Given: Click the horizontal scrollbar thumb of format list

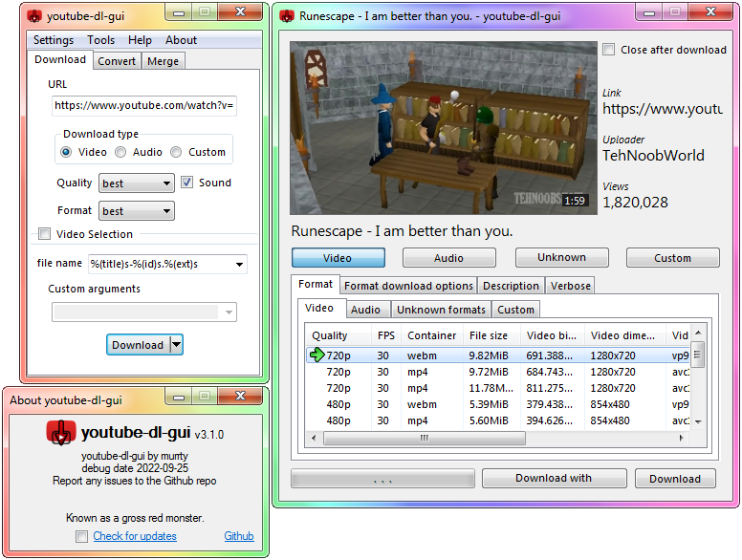Looking at the screenshot, I should point(424,439).
